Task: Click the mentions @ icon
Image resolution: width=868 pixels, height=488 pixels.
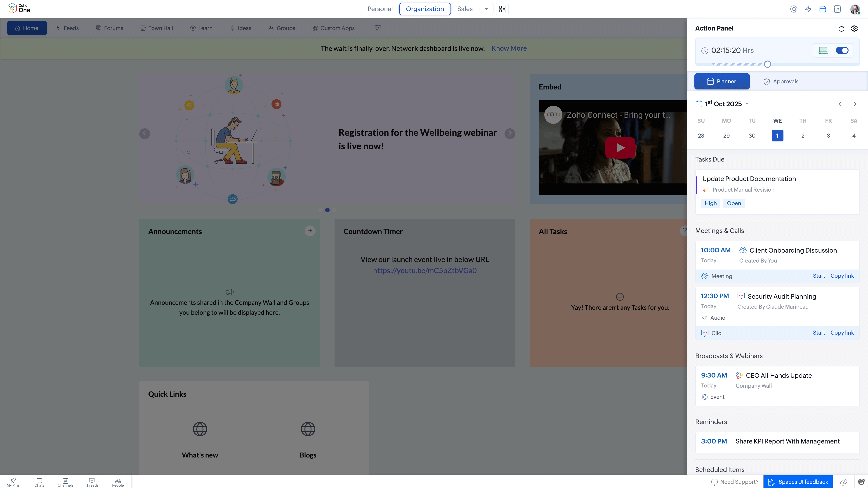Action: [x=794, y=9]
